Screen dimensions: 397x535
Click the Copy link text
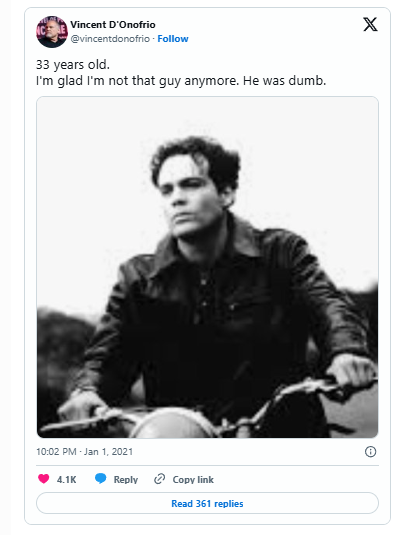tap(193, 479)
